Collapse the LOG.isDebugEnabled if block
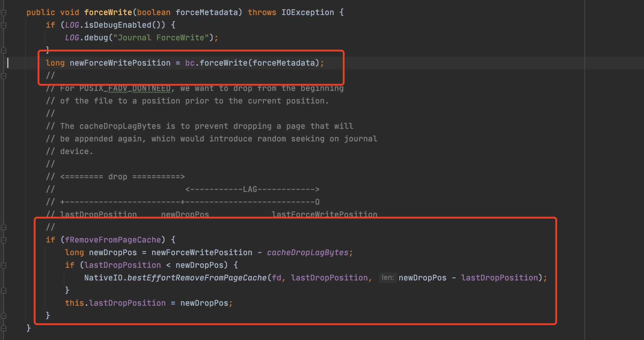Screen dimensions: 644x340 tap(4, 26)
